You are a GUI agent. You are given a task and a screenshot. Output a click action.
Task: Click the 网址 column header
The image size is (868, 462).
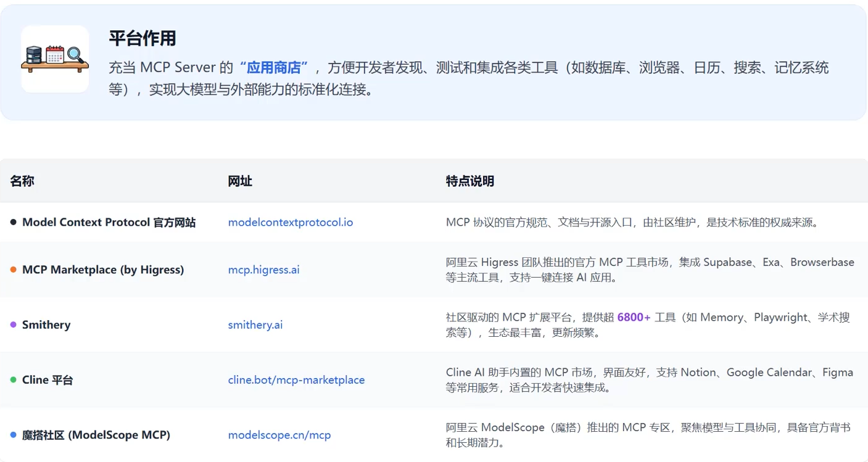240,181
